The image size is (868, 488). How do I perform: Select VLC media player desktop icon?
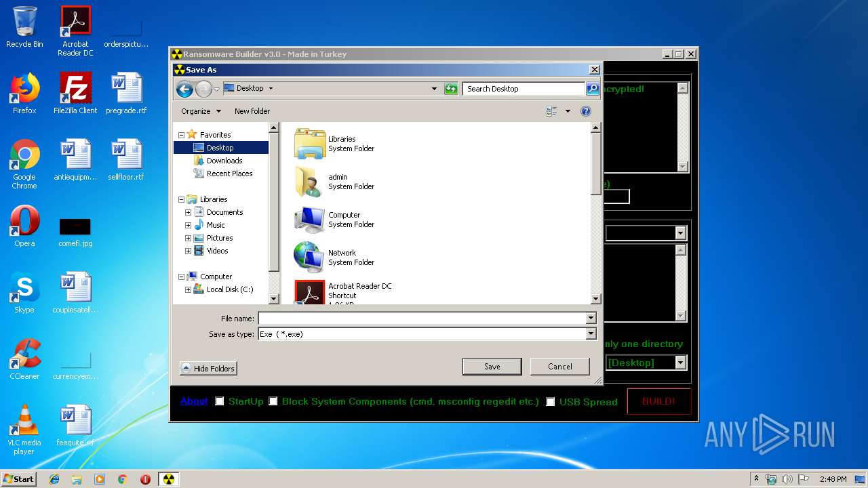(24, 430)
